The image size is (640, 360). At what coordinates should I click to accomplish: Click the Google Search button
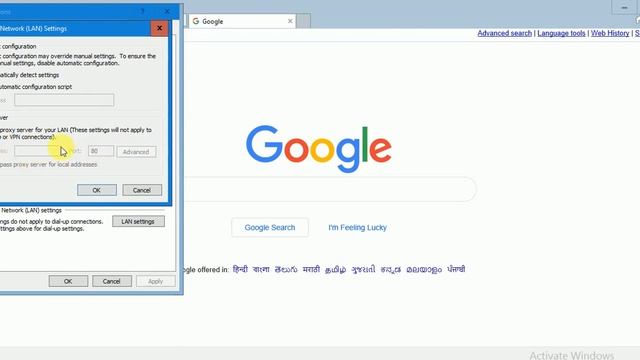tap(270, 227)
